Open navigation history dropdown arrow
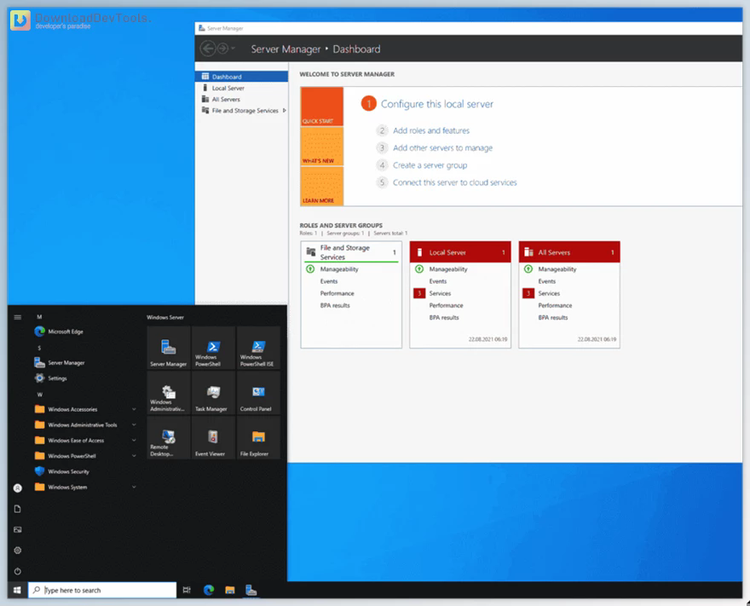Image resolution: width=750 pixels, height=606 pixels. [233, 49]
